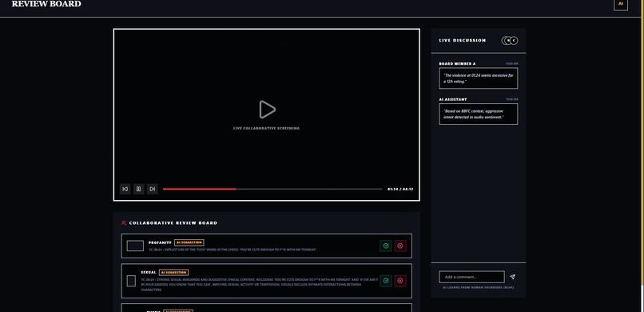Click the Sexual AI Suggestion badge
The width and height of the screenshot is (644, 312).
173,272
